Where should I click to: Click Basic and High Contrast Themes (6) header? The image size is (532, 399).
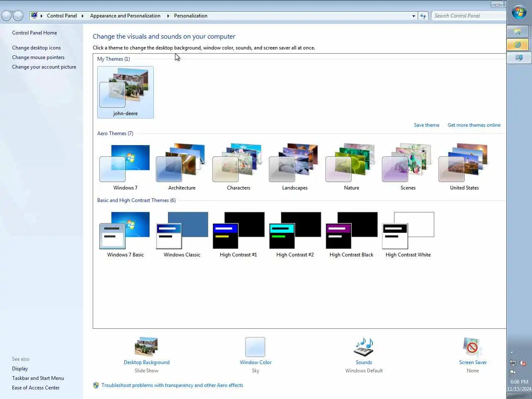136,200
